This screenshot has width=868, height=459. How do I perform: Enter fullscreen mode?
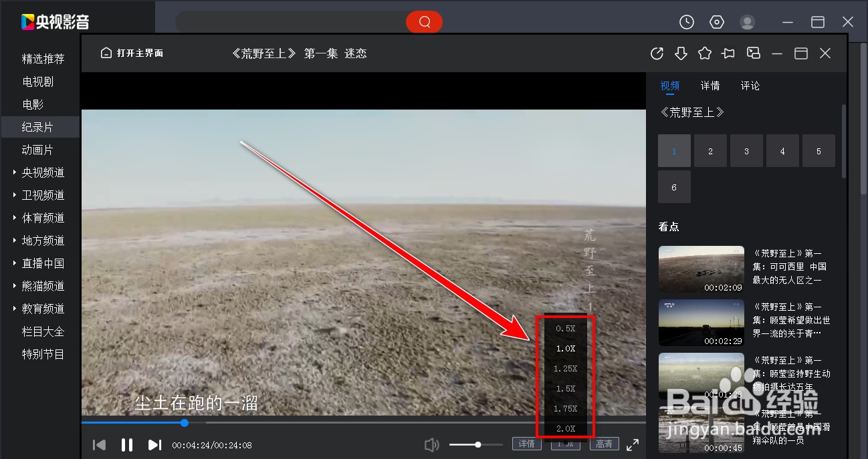click(x=632, y=444)
